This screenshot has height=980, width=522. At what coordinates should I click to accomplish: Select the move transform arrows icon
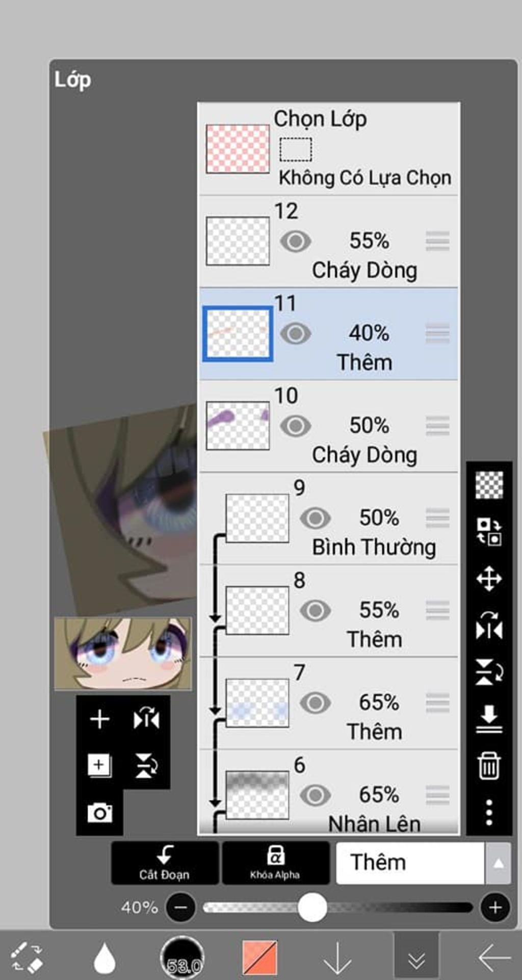coord(489,579)
